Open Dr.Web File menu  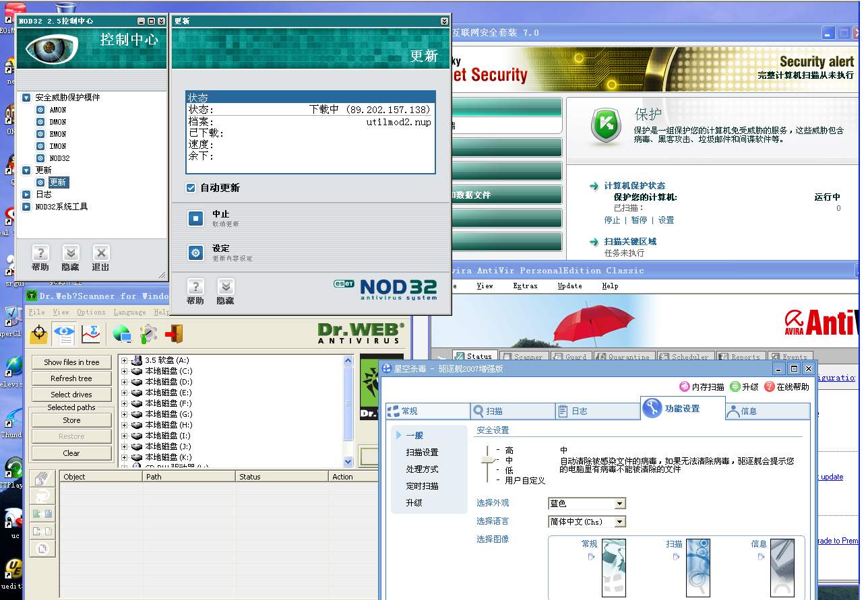(37, 312)
